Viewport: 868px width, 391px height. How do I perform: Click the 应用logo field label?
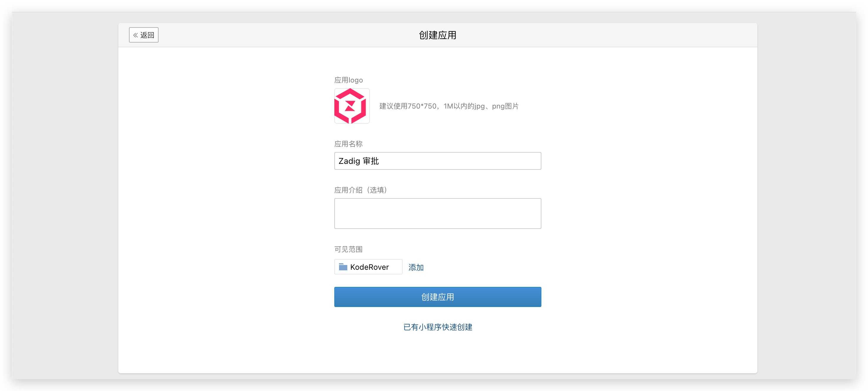(x=349, y=80)
